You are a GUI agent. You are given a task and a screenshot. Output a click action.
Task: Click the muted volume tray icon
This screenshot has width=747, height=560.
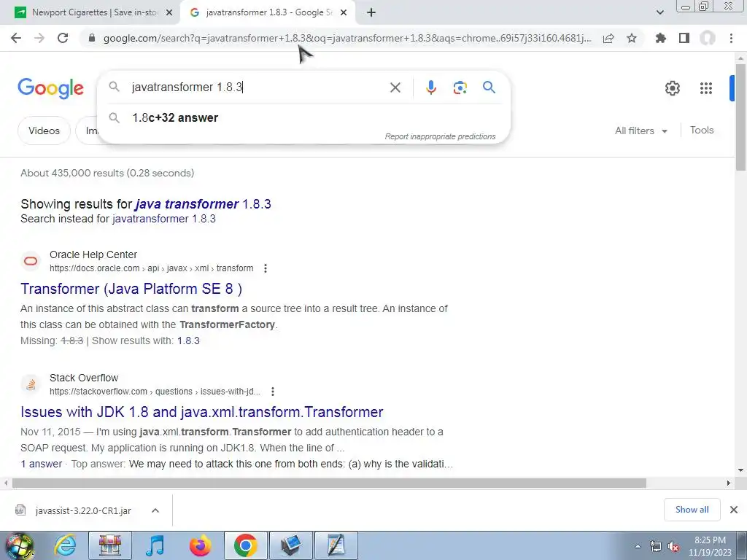(673, 547)
